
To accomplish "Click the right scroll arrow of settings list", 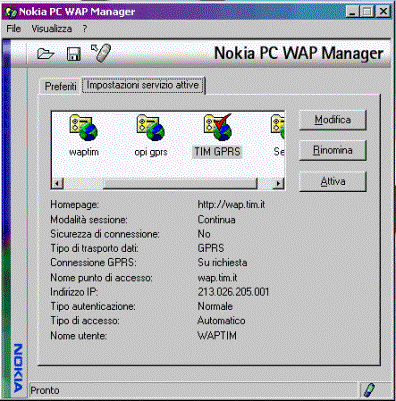I will (278, 183).
